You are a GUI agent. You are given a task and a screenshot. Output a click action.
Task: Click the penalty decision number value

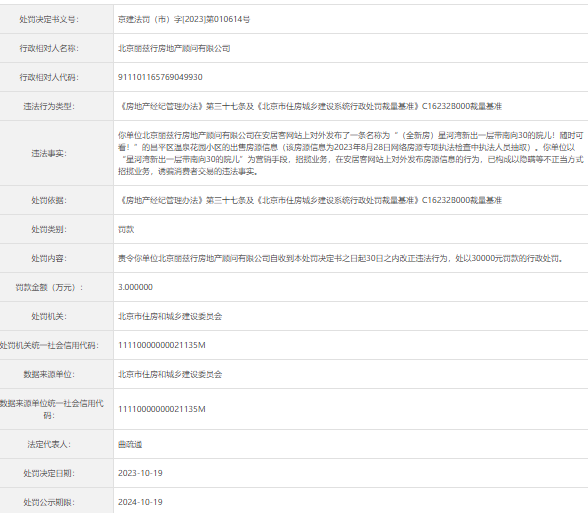[184, 20]
